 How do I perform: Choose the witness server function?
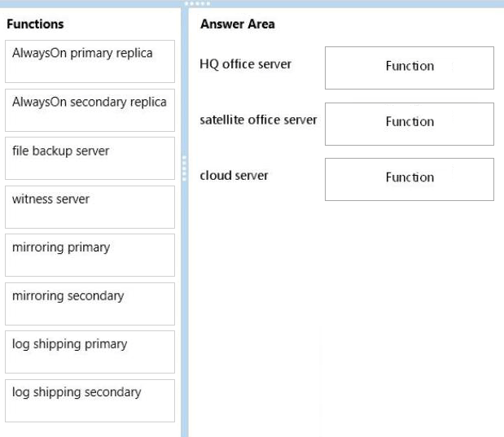coord(90,207)
